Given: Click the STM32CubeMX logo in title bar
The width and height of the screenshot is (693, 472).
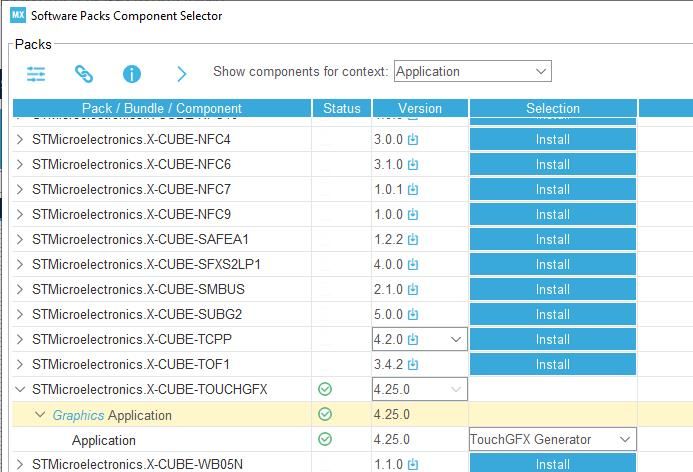Looking at the screenshot, I should click(18, 15).
